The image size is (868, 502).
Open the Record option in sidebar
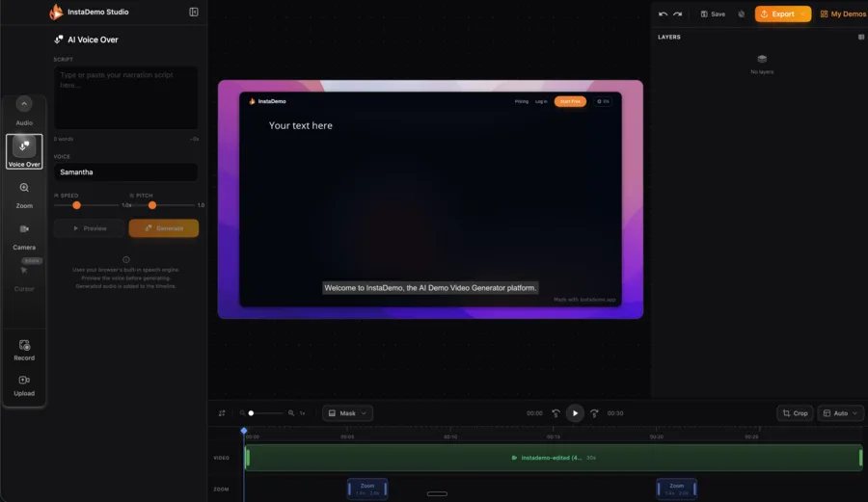coord(24,351)
